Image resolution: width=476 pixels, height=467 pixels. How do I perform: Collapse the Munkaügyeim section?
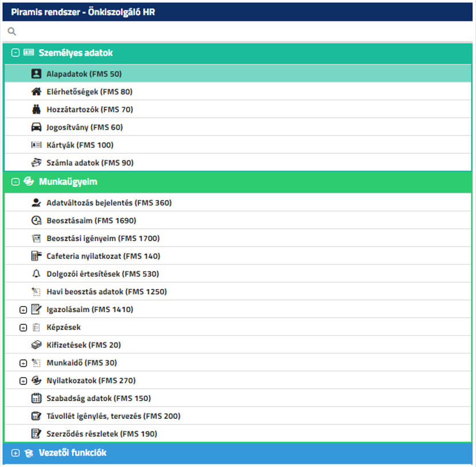[15, 182]
